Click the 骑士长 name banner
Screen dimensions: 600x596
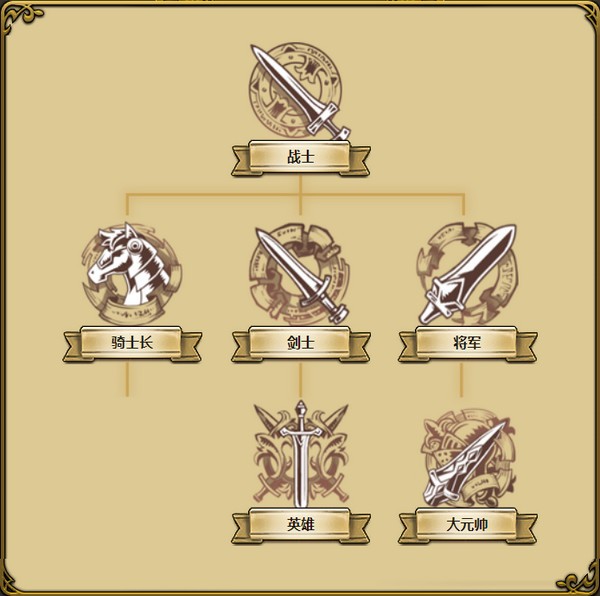click(132, 343)
